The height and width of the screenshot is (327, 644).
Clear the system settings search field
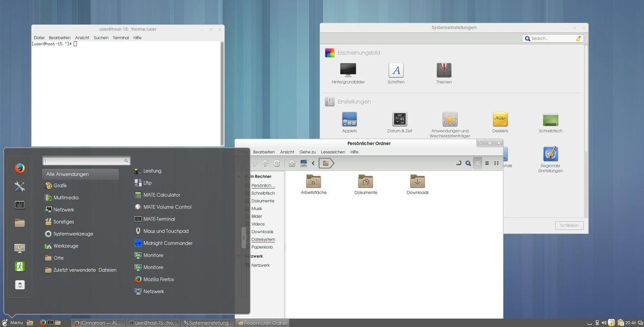578,39
